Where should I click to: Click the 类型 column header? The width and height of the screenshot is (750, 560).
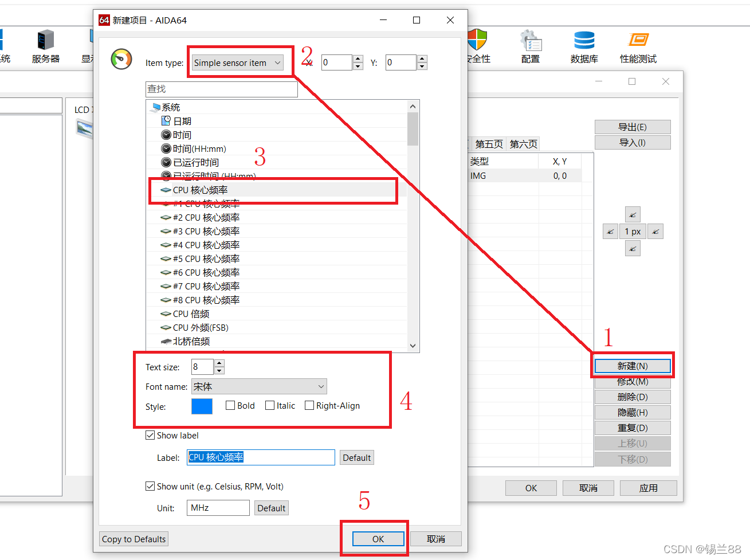(503, 161)
